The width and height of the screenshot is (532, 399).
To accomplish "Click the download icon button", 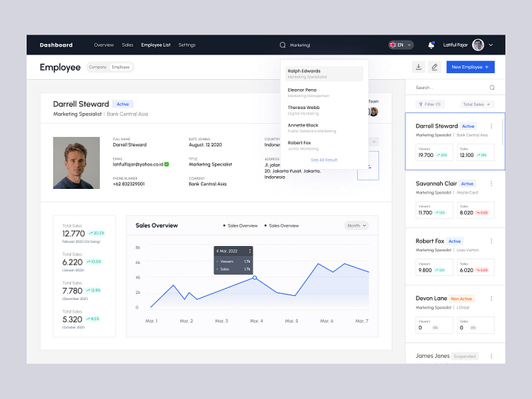I will [419, 66].
